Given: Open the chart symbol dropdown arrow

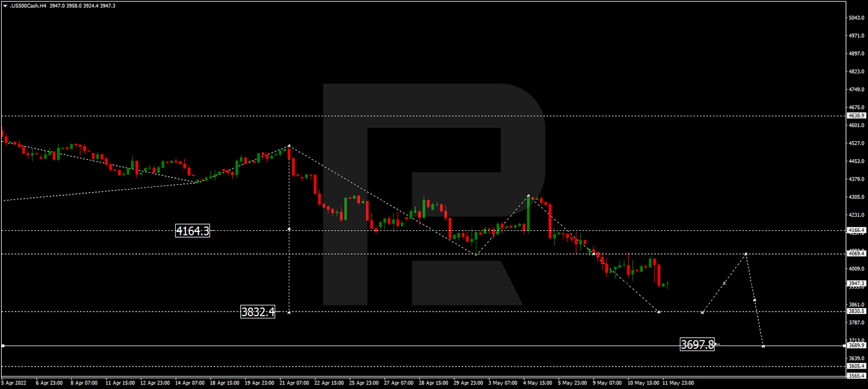Looking at the screenshot, I should (x=6, y=5).
